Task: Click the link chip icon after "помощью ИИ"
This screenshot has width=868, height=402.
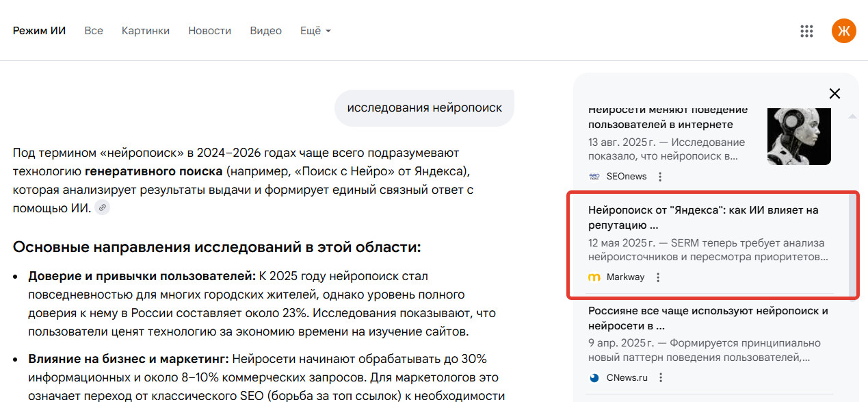Action: (x=102, y=208)
